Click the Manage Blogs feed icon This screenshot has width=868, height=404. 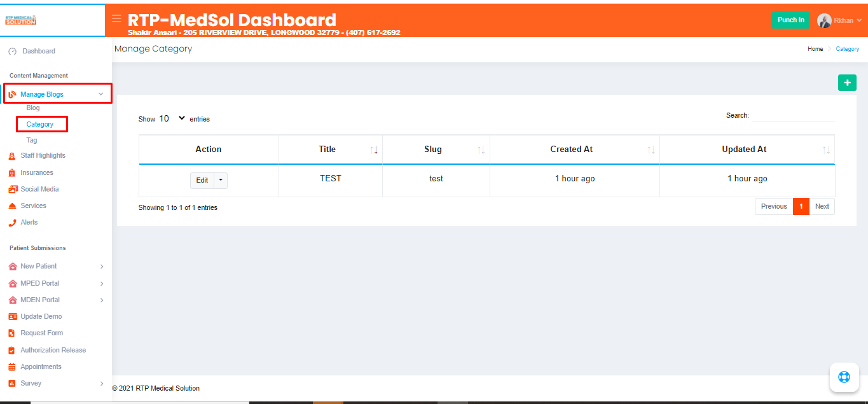click(x=13, y=94)
